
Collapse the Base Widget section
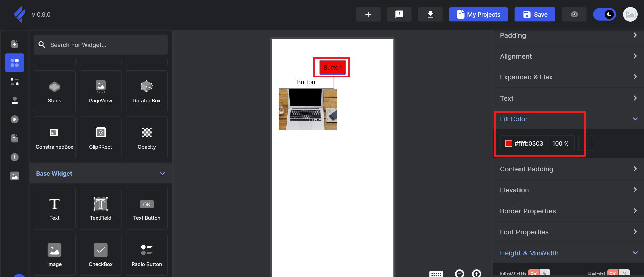(163, 173)
